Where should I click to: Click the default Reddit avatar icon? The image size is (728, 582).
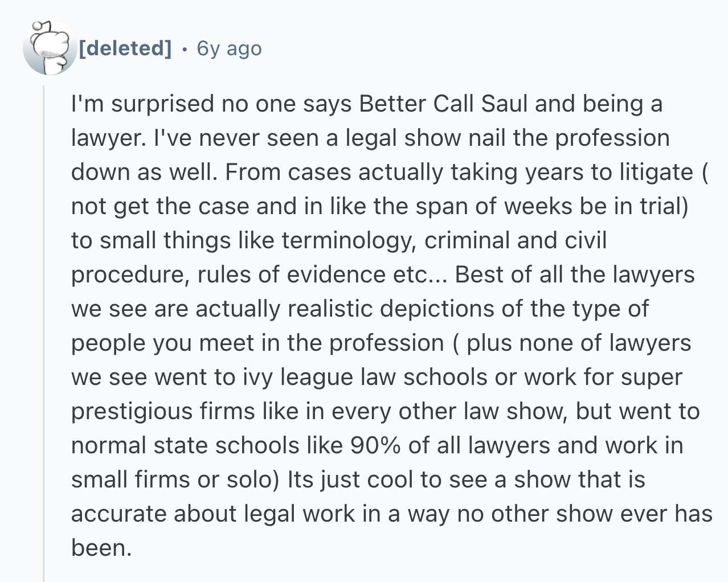click(x=50, y=48)
